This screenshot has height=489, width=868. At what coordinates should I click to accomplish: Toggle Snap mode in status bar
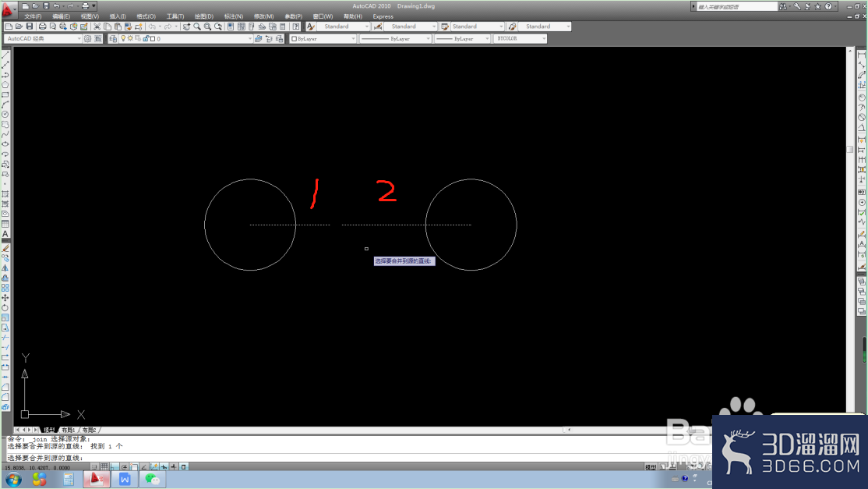coord(94,467)
